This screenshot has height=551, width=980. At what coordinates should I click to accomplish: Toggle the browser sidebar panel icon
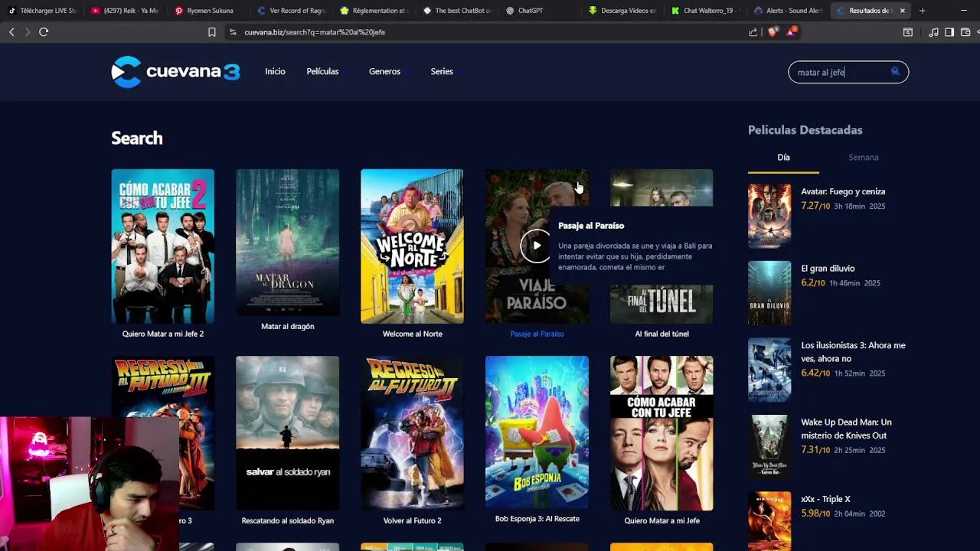[949, 32]
